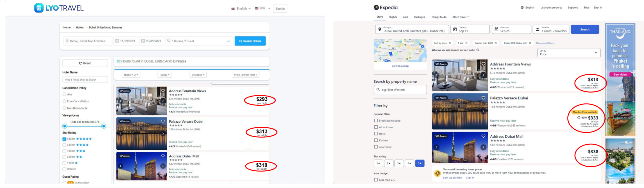
Task: Click the 'View in a map' link
Action: point(400,66)
